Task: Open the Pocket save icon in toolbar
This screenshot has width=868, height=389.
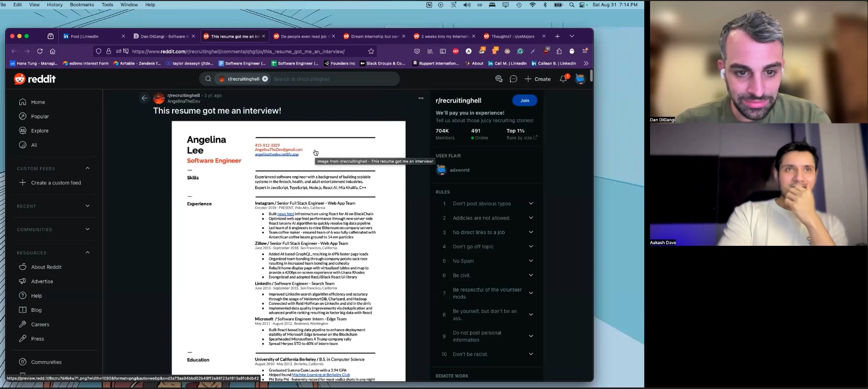Action: pos(417,51)
